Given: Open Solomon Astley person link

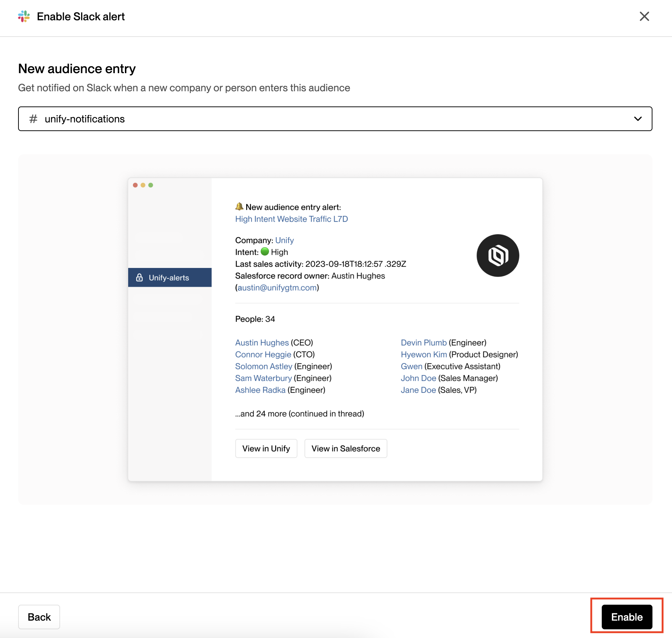Looking at the screenshot, I should coord(264,367).
